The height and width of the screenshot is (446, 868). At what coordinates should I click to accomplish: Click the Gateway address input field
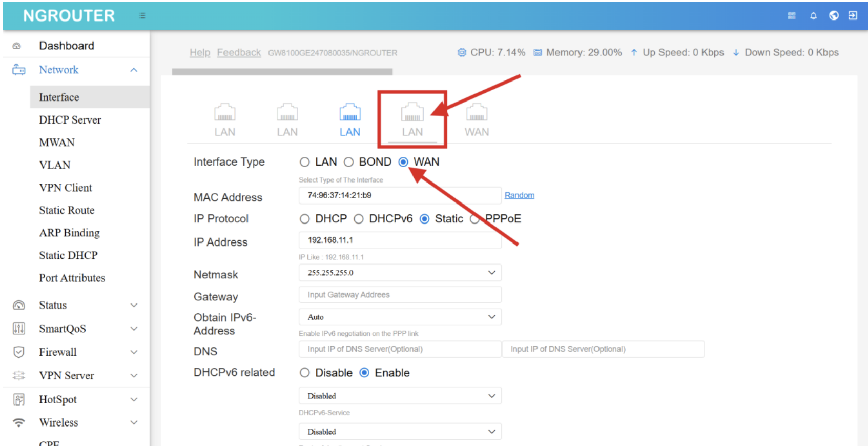click(x=400, y=295)
